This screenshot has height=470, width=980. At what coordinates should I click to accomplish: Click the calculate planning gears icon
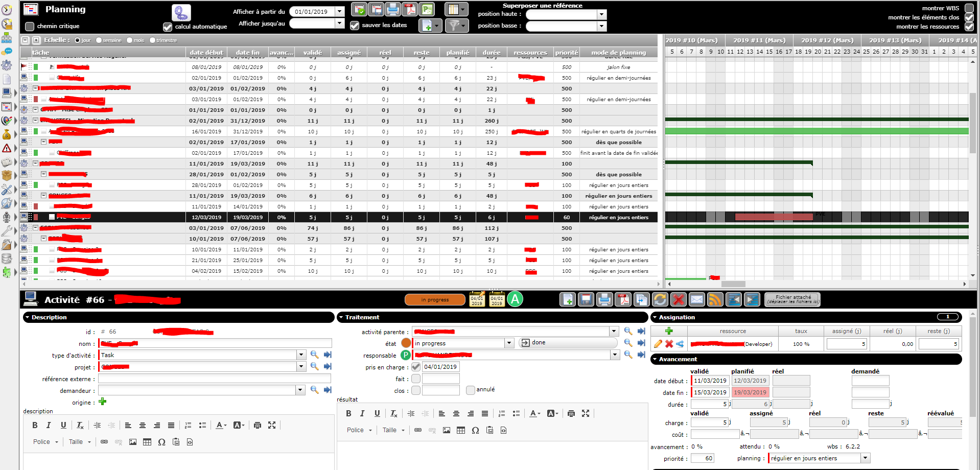(x=181, y=13)
